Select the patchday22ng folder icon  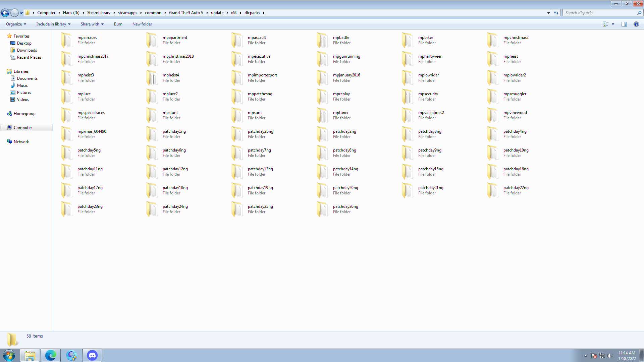(x=493, y=190)
